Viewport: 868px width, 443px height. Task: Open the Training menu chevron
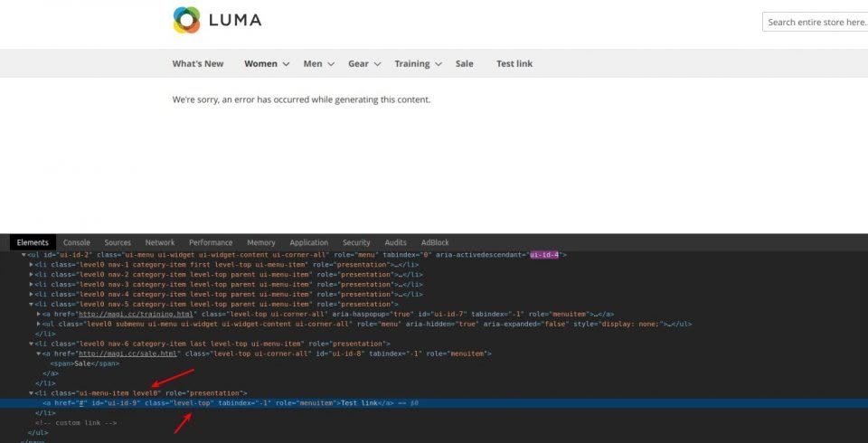point(439,64)
